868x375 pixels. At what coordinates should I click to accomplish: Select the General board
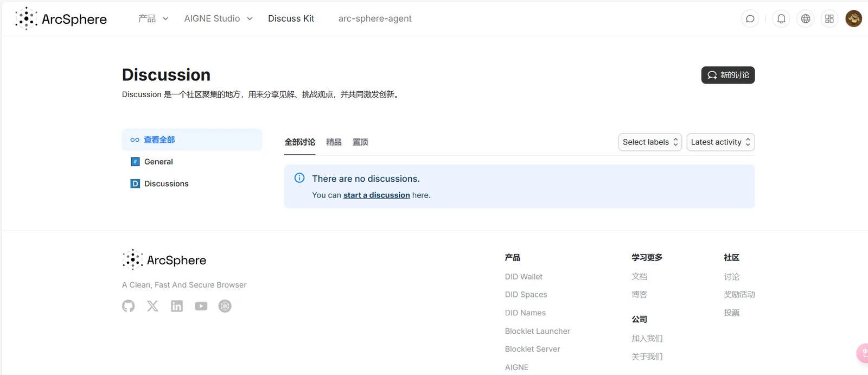192,162
